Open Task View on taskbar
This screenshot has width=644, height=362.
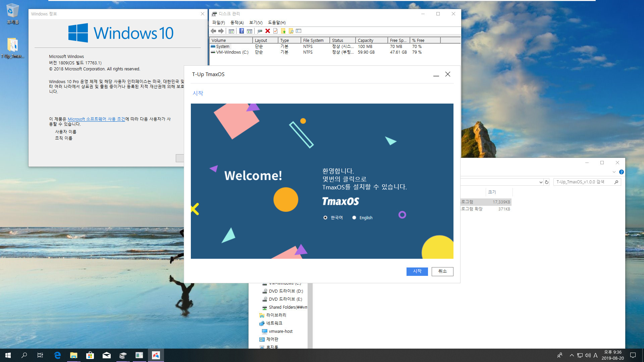(40, 355)
